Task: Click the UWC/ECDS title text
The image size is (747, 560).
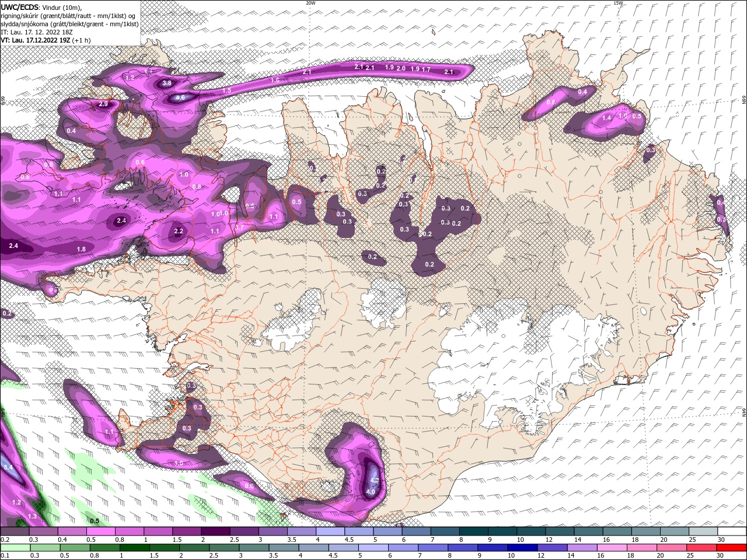Action: coord(20,7)
